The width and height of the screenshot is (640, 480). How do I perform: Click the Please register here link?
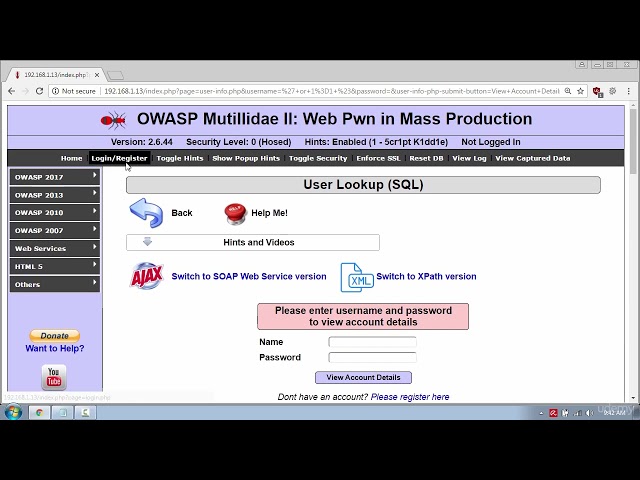click(x=410, y=397)
